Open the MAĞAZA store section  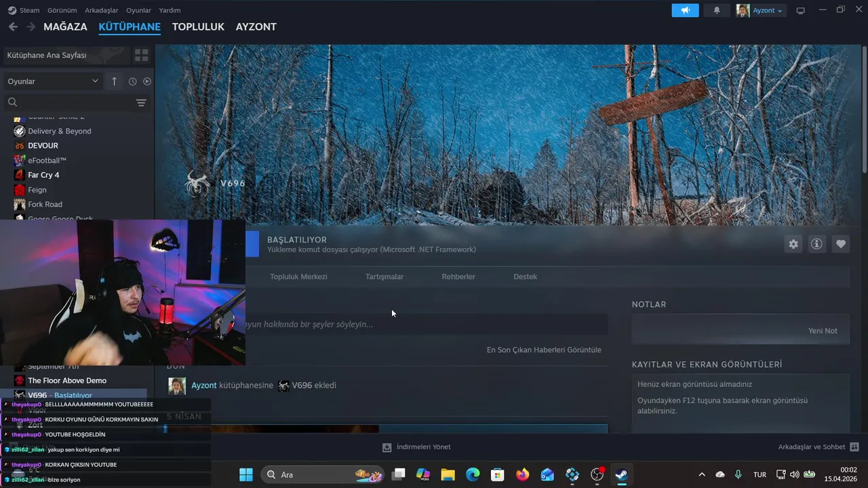click(65, 26)
